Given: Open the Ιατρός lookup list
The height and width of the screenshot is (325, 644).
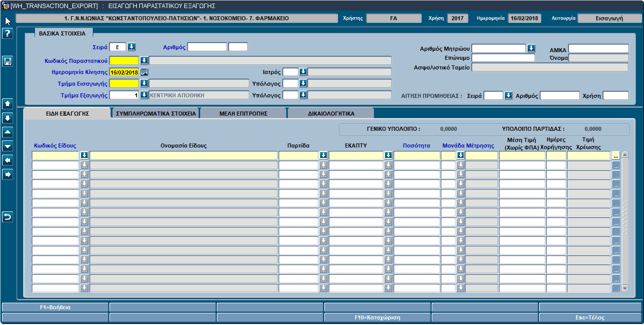Looking at the screenshot, I should coord(303,72).
